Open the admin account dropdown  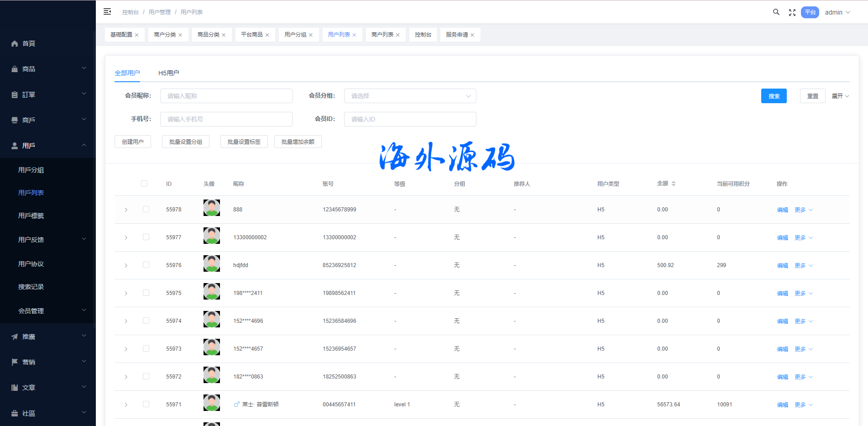click(837, 12)
